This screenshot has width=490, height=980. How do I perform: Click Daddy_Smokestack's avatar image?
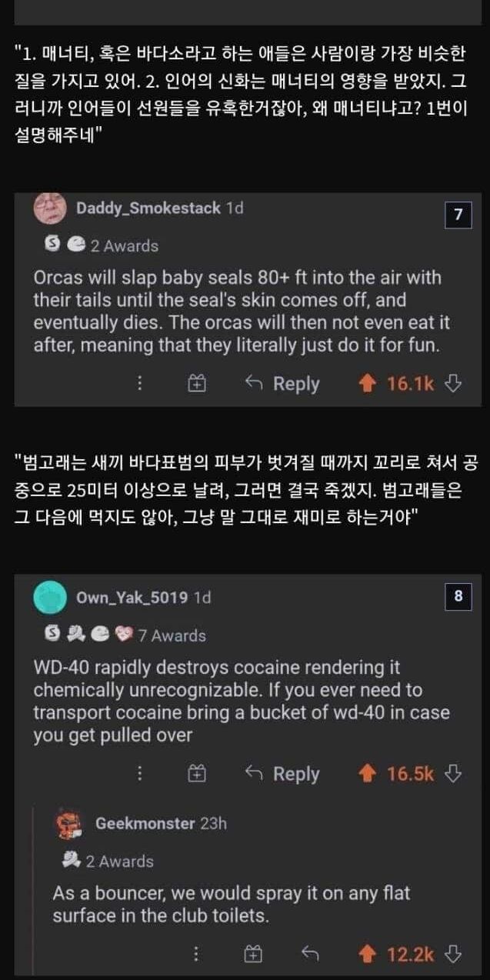[x=50, y=208]
